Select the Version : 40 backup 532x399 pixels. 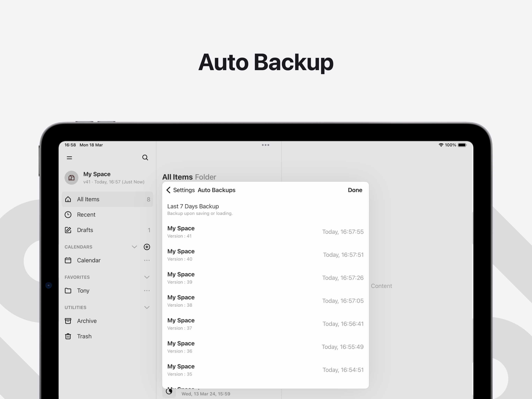265,255
